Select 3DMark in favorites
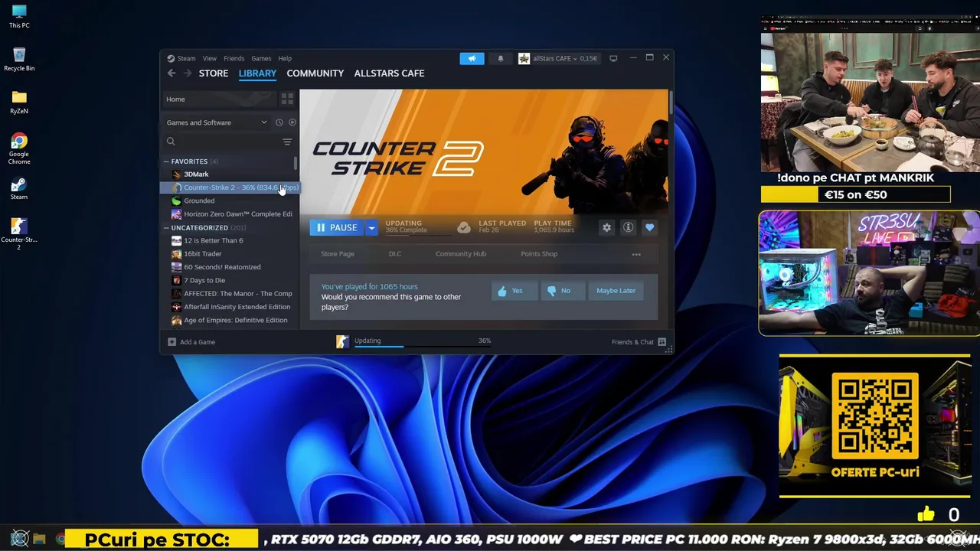The width and height of the screenshot is (980, 551). coord(196,174)
